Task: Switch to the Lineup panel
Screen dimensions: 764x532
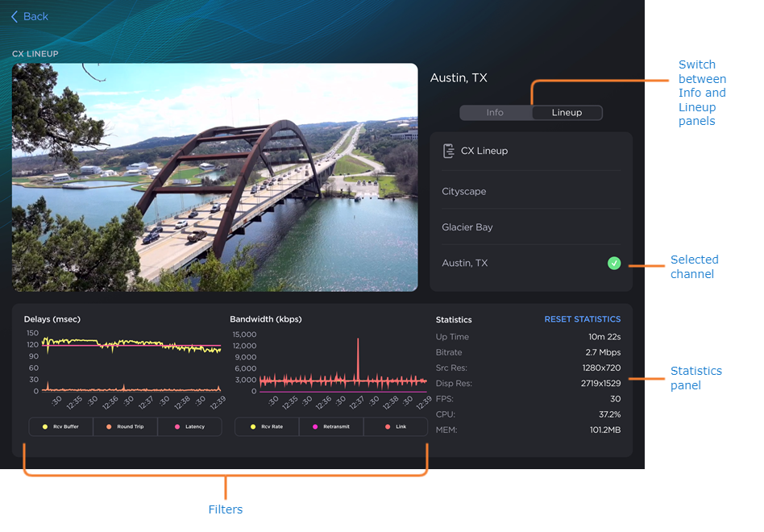Action: (x=567, y=112)
